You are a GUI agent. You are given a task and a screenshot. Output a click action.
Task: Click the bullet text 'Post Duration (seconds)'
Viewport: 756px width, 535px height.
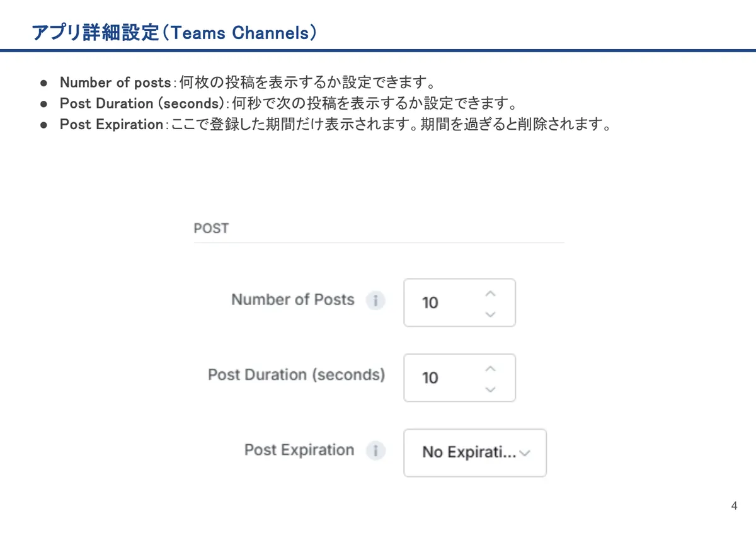coord(142,103)
